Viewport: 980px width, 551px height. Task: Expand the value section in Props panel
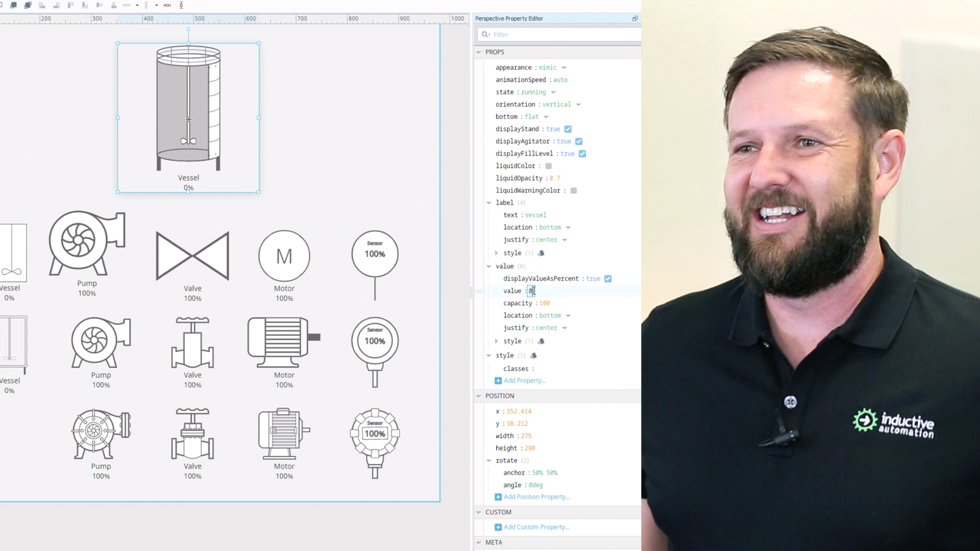click(x=488, y=266)
